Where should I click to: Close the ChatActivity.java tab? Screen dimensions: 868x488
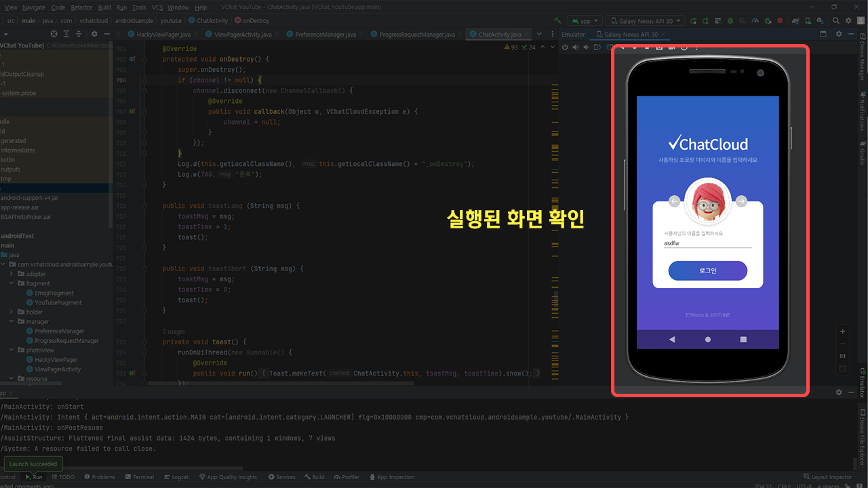(x=527, y=34)
